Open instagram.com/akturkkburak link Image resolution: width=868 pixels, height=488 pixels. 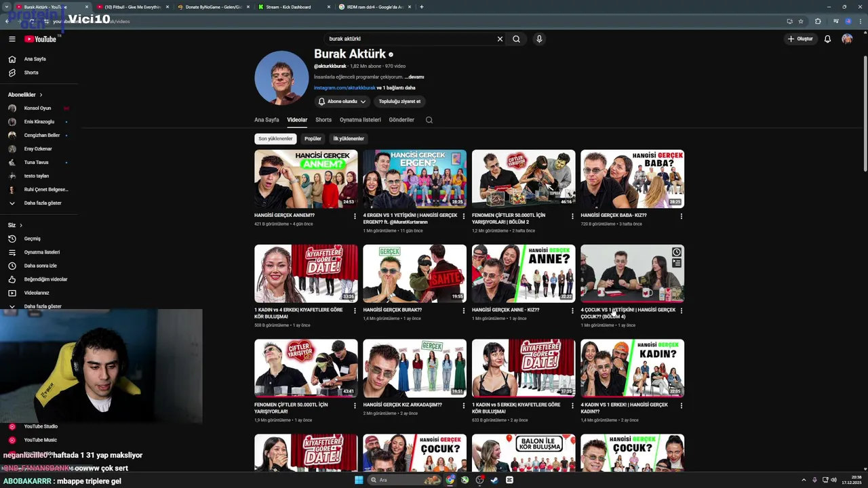click(344, 88)
